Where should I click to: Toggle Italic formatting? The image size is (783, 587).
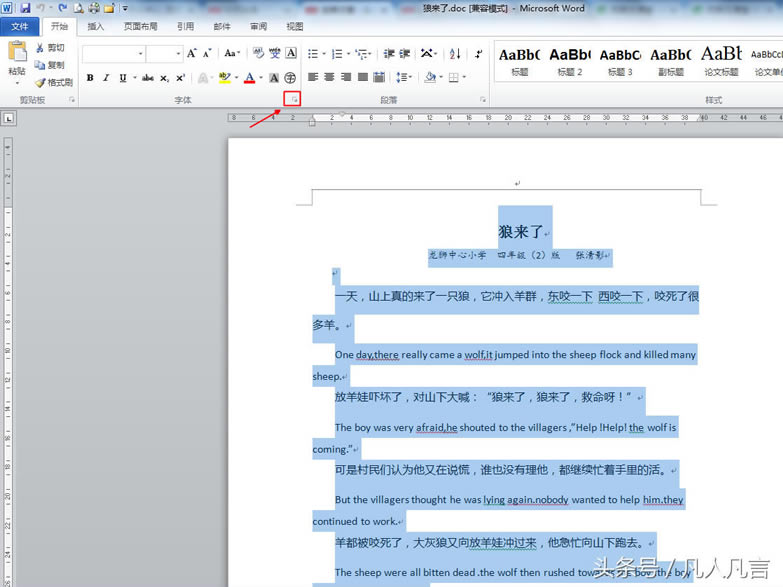pyautogui.click(x=106, y=78)
